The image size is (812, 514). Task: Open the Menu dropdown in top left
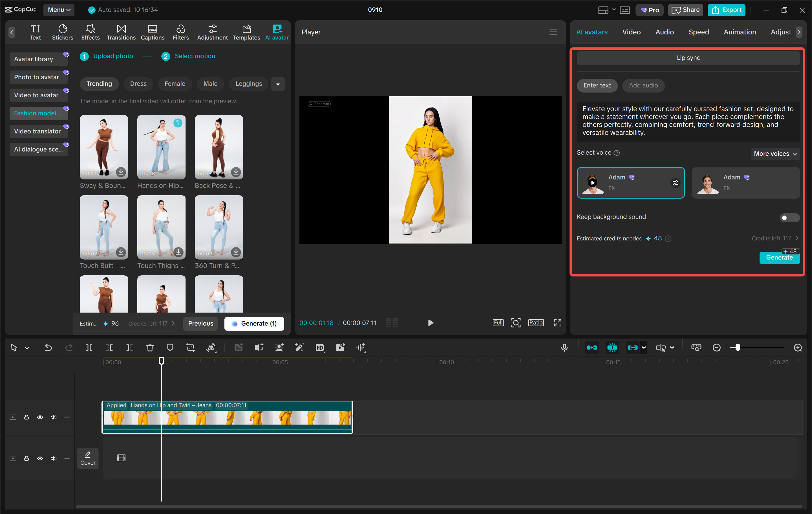59,10
